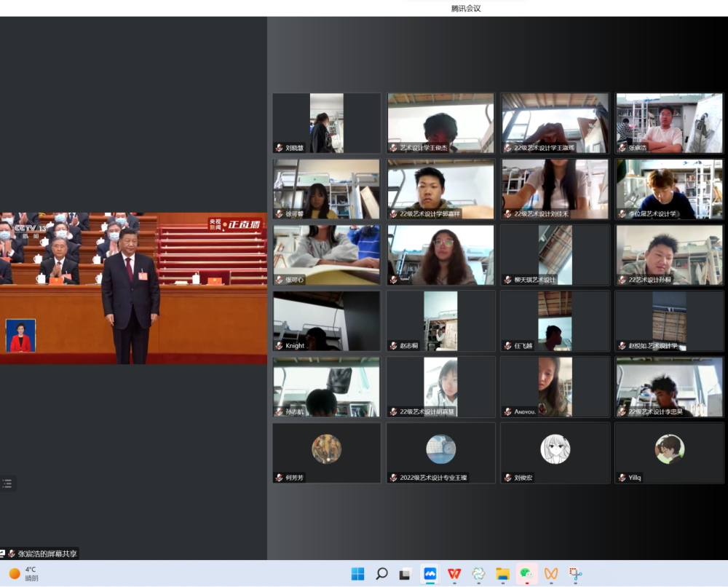The width and height of the screenshot is (728, 587).
Task: Select video tile of 22级艺术设计李忠昊
Action: coord(669,387)
